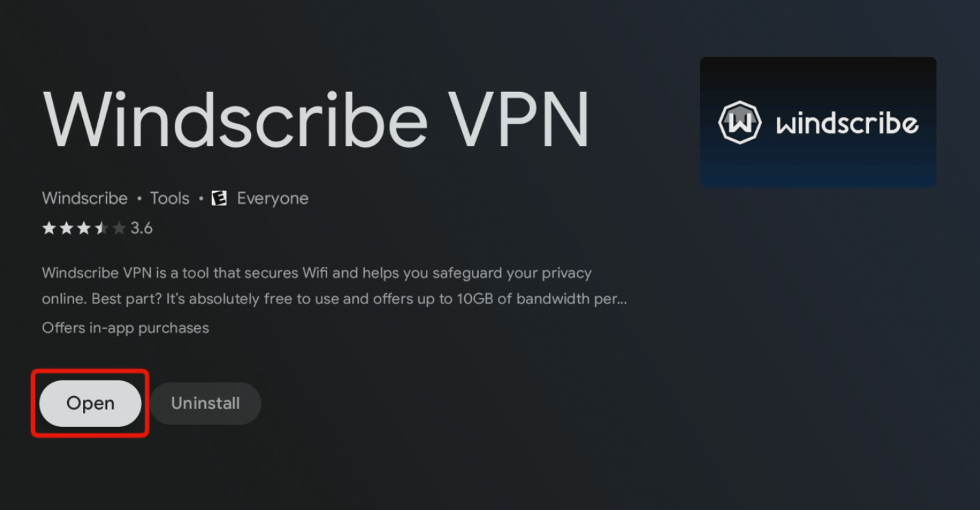Click the Offers in-app purchases notice
This screenshot has width=980, height=510.
point(126,328)
